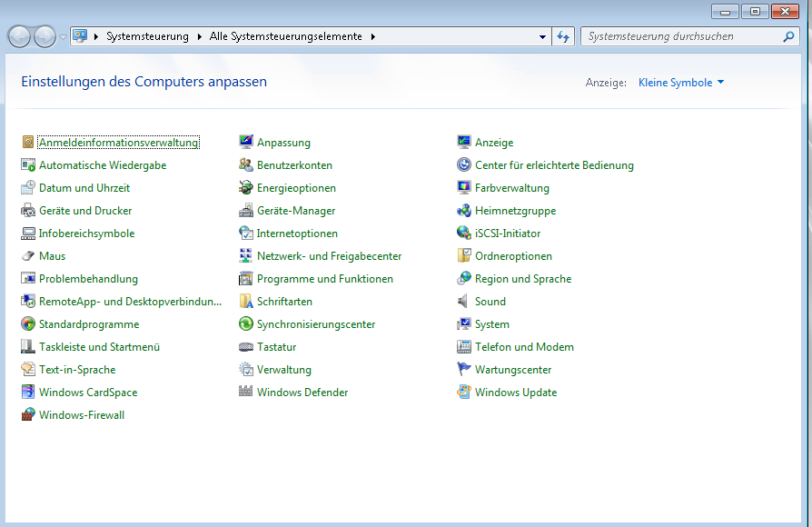Click the magnifier icon in the search box
Image resolution: width=812 pixels, height=527 pixels.
click(788, 36)
